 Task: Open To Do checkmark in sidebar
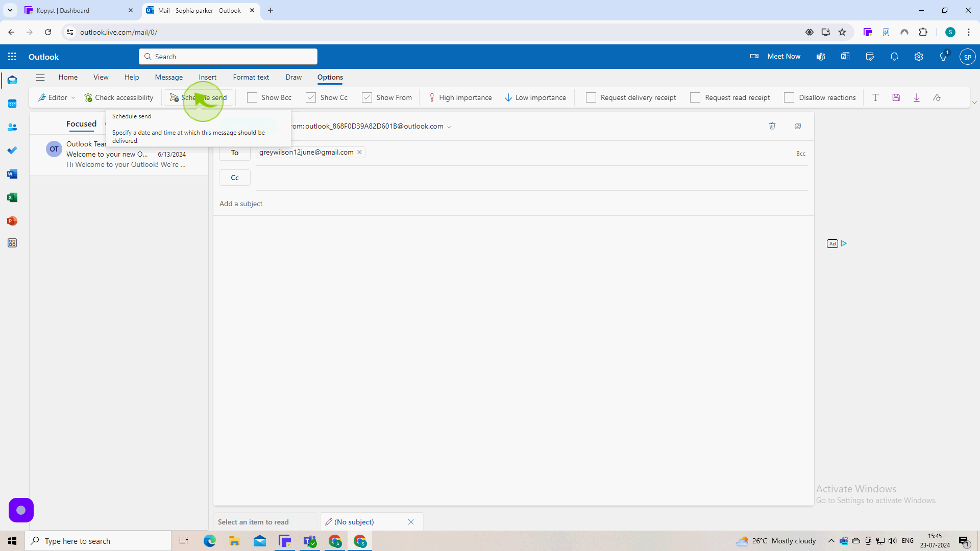(12, 151)
